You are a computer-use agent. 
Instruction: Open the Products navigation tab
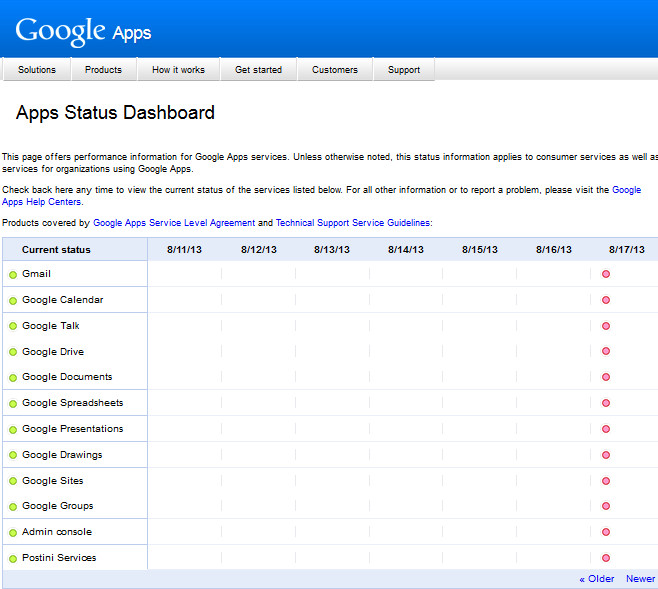[104, 70]
